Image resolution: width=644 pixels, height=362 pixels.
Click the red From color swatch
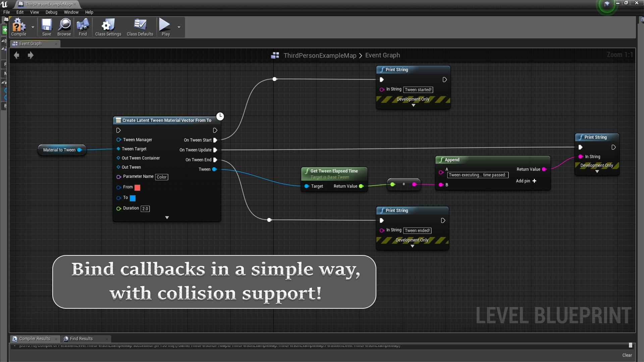click(137, 187)
